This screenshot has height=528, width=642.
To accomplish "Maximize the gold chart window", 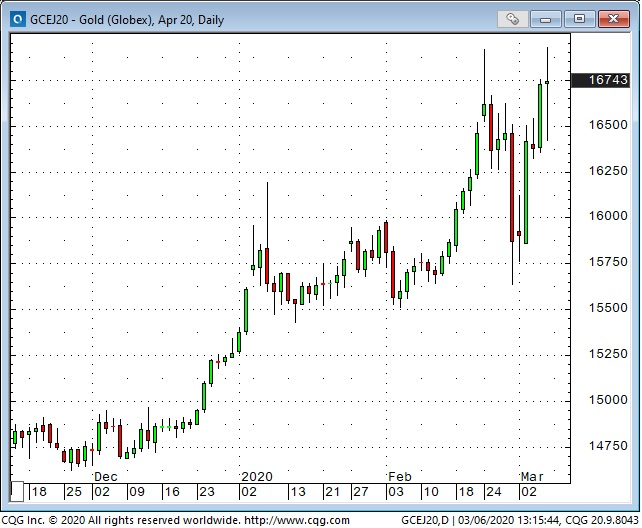I will (579, 19).
